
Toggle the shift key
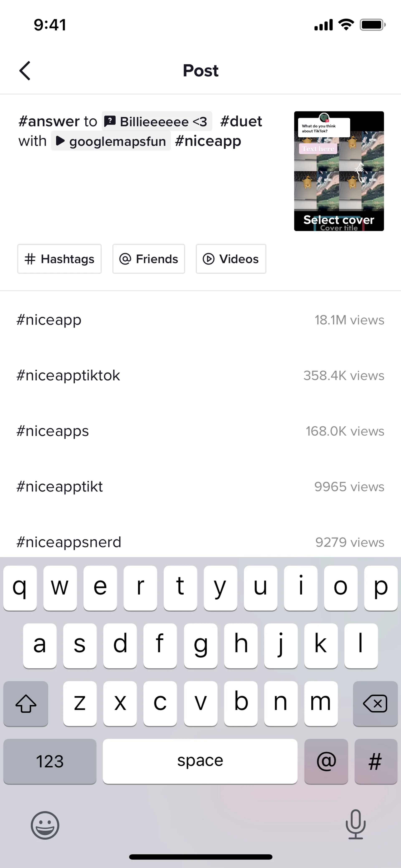click(x=26, y=703)
